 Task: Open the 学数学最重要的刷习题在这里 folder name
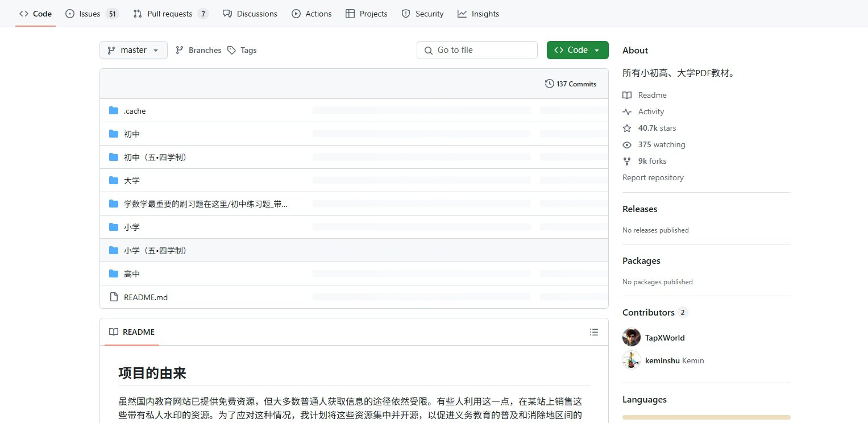point(206,204)
